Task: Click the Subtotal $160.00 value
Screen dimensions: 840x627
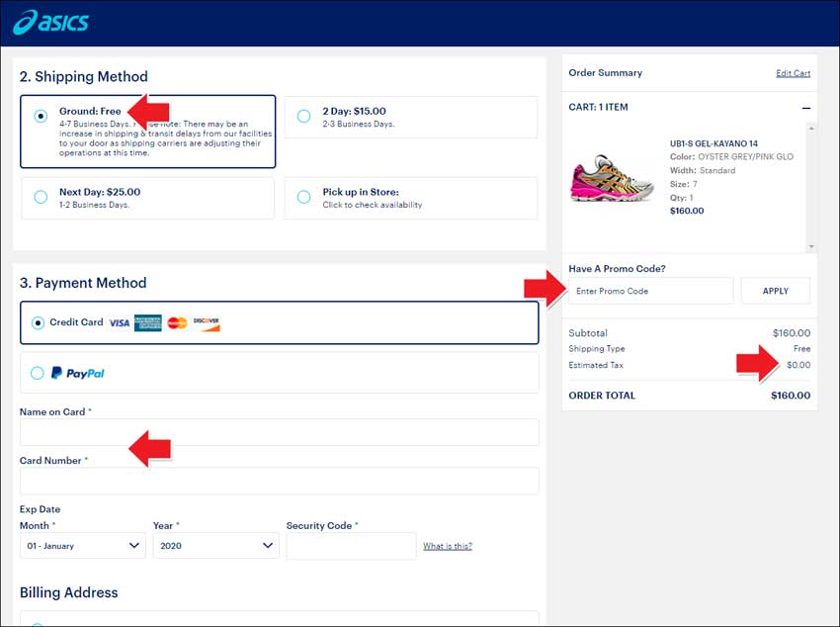Action: click(x=792, y=333)
